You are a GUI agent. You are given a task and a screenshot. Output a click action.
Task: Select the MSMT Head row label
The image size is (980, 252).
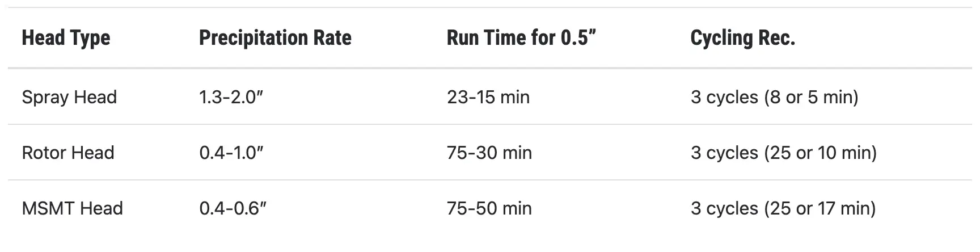coord(72,208)
